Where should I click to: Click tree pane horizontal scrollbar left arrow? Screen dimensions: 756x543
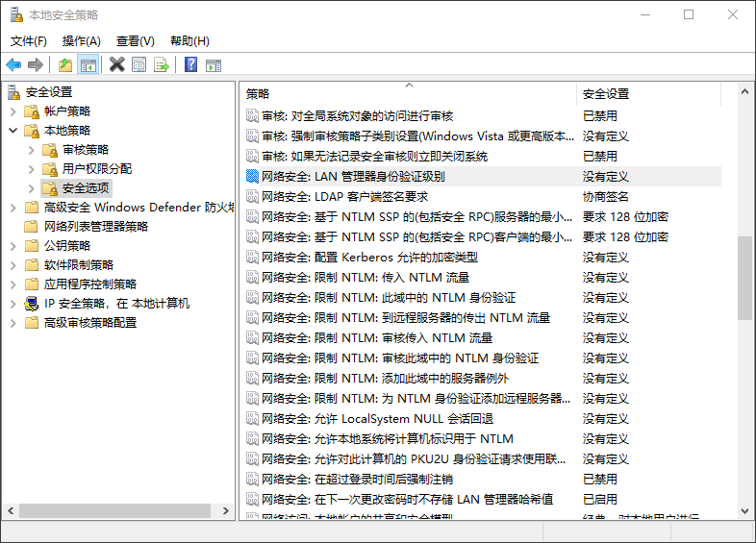coord(11,510)
